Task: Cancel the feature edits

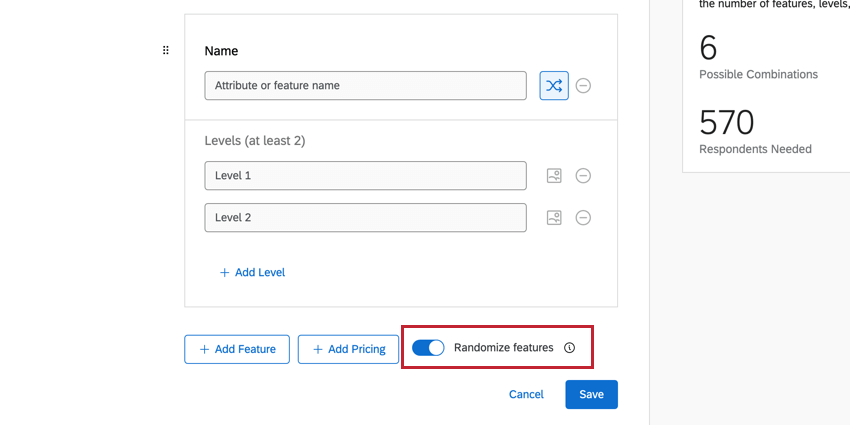Action: point(526,394)
